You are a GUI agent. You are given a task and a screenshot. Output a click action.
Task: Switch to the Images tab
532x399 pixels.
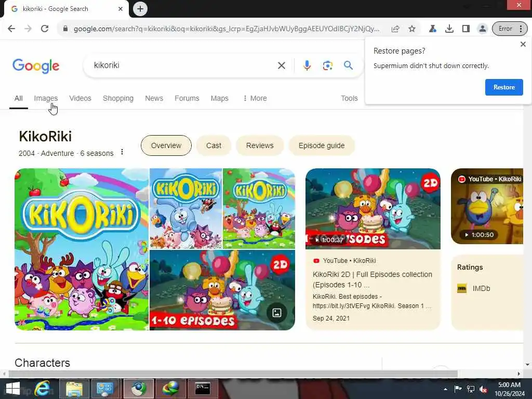46,98
